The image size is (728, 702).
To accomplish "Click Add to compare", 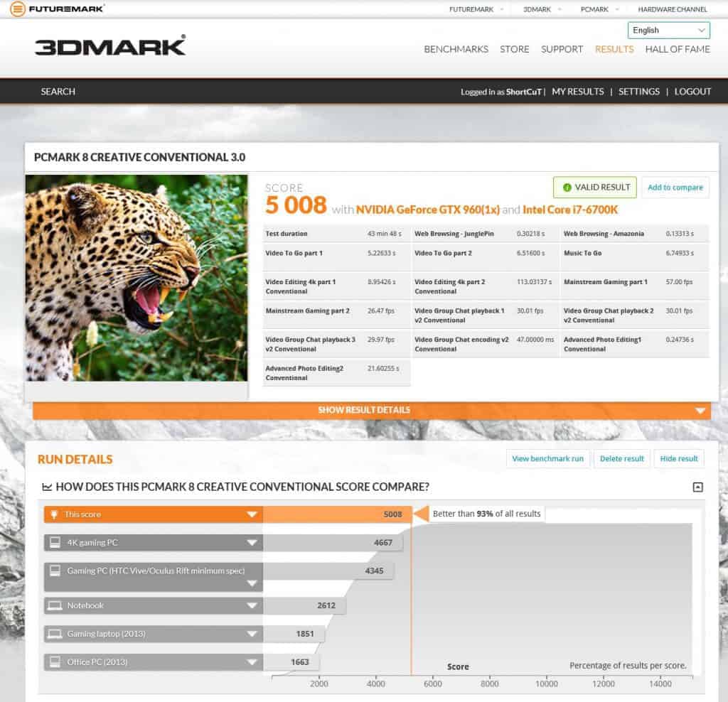I will [675, 187].
